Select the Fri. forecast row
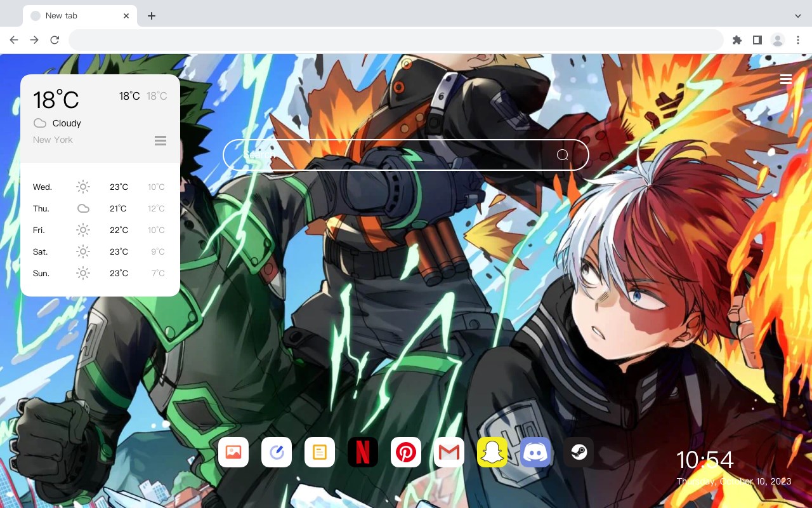 [x=100, y=230]
